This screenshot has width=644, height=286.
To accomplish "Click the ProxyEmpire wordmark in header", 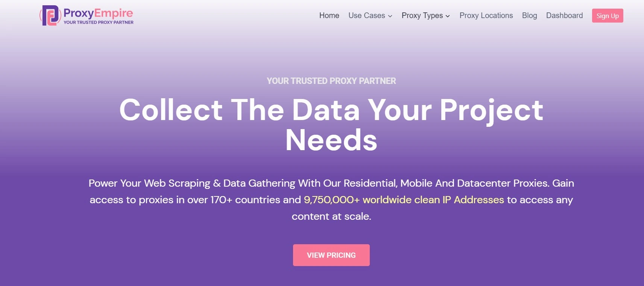I will tap(98, 13).
